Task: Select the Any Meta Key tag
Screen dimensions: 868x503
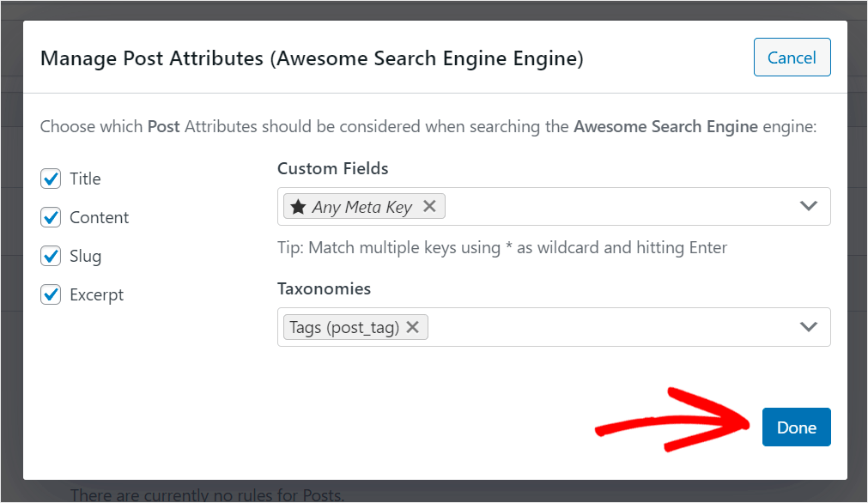Action: [362, 206]
